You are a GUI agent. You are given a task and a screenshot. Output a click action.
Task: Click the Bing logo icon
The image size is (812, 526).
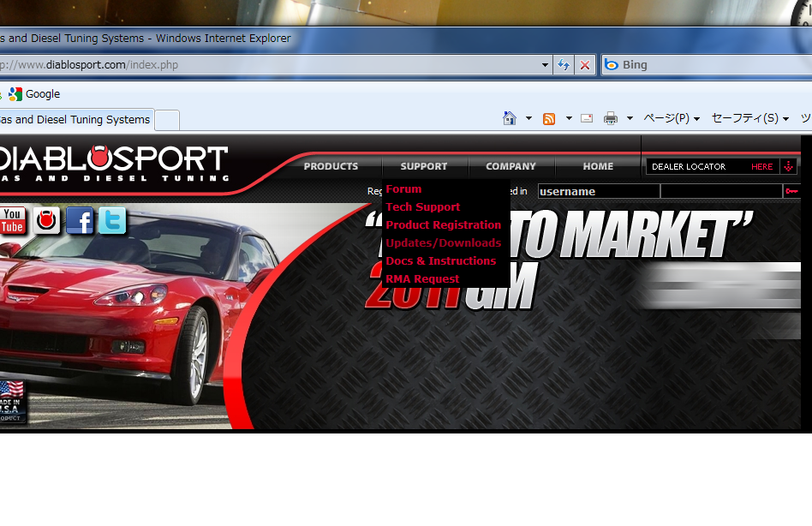[x=612, y=65]
